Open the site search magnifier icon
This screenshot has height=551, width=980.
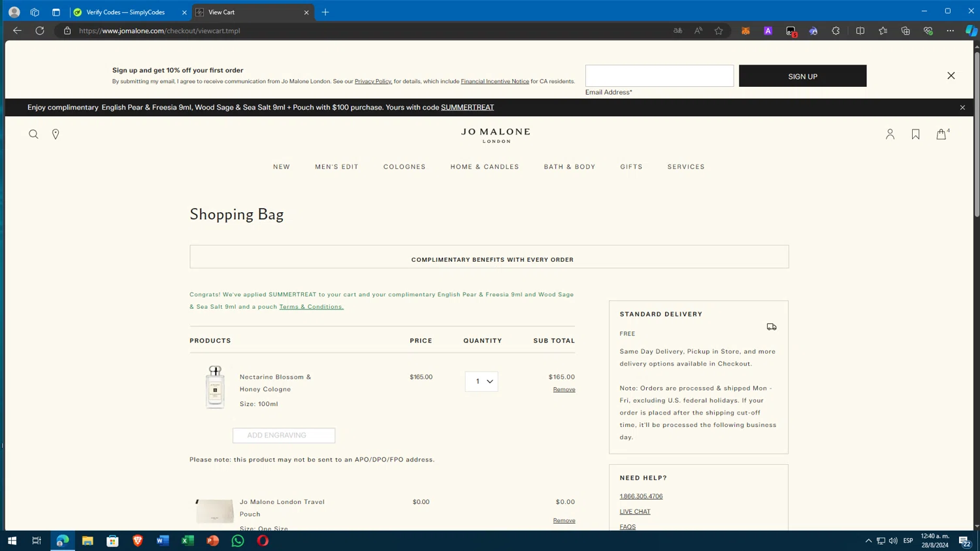[x=33, y=134]
